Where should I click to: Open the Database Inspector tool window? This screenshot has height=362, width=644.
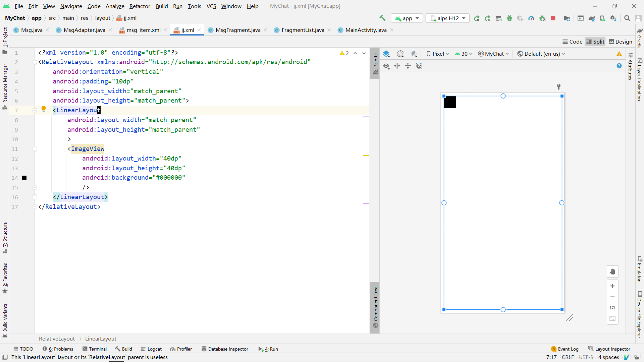coord(225,349)
